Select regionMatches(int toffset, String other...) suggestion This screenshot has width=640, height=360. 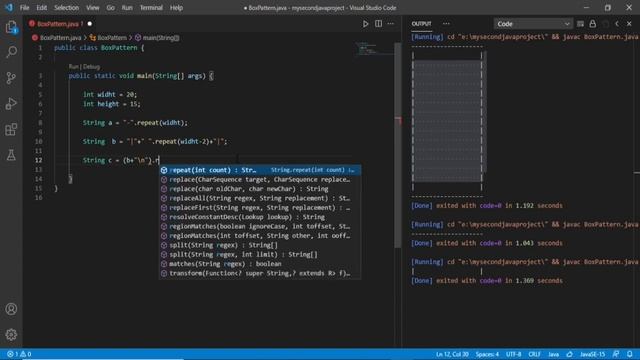pos(260,236)
